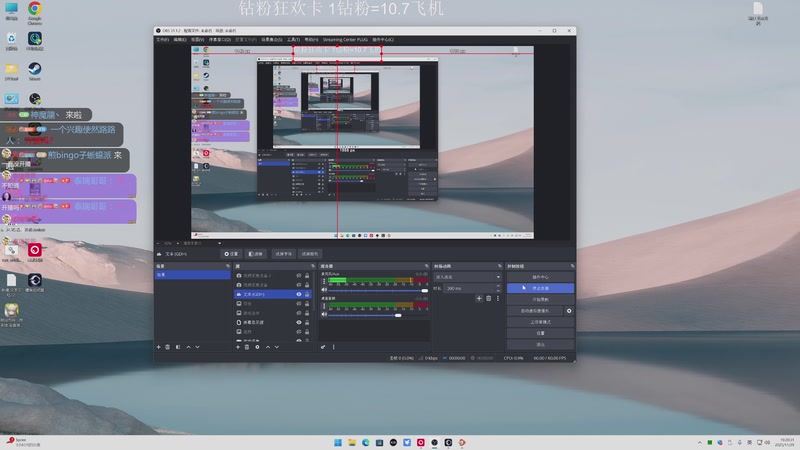
Task: Decrease transition duration with down arrow
Action: (x=498, y=290)
